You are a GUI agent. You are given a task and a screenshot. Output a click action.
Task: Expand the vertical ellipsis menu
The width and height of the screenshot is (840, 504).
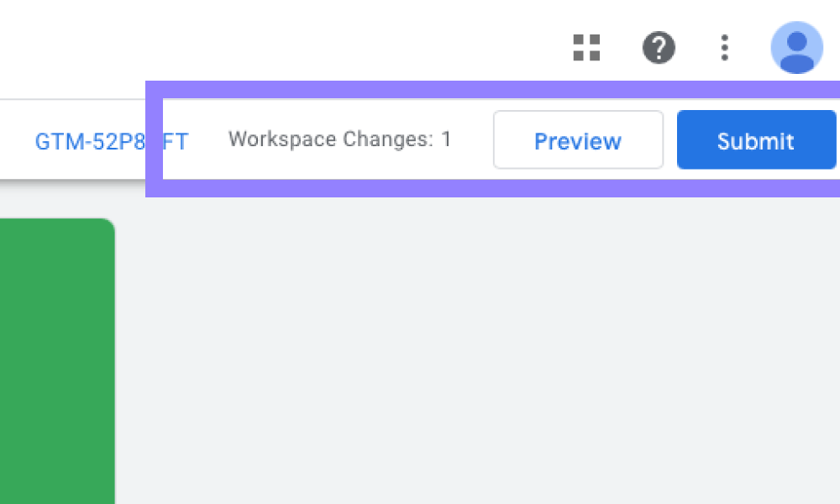coord(724,48)
